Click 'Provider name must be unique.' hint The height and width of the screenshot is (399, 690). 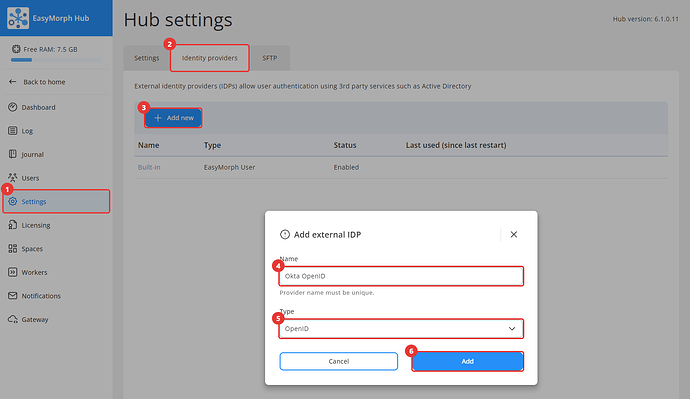point(327,293)
